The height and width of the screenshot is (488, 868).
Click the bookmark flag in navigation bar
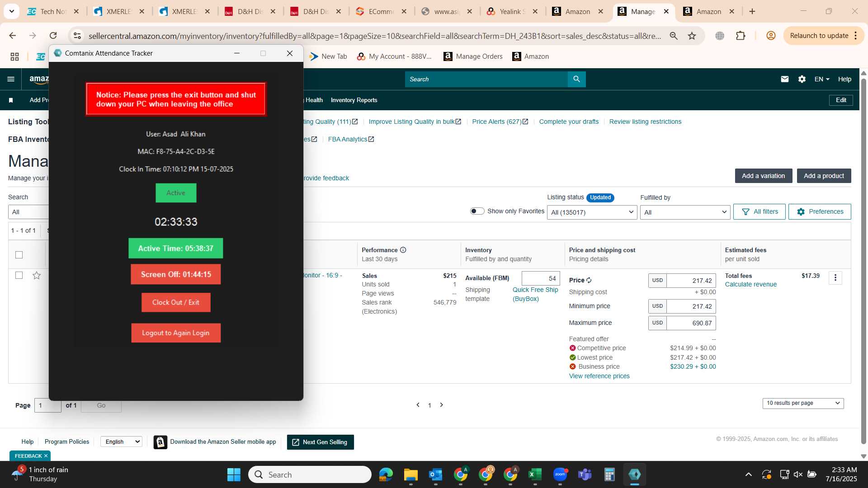(11, 100)
